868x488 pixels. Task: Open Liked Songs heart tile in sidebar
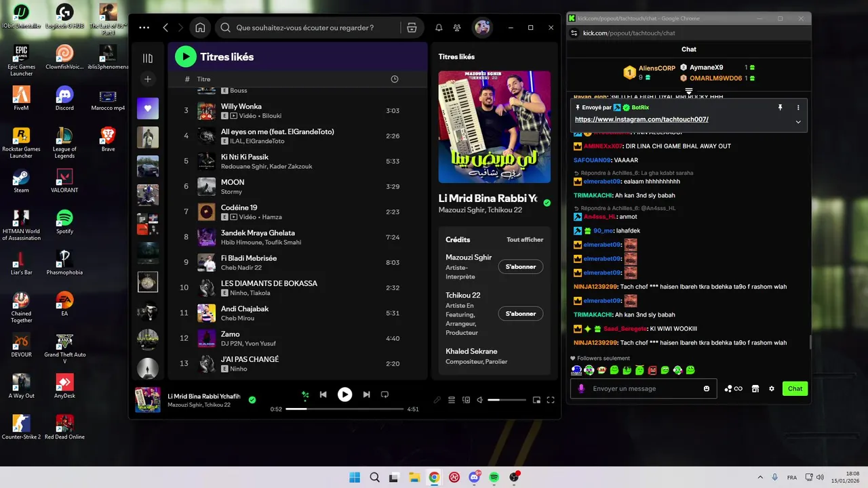click(x=148, y=108)
